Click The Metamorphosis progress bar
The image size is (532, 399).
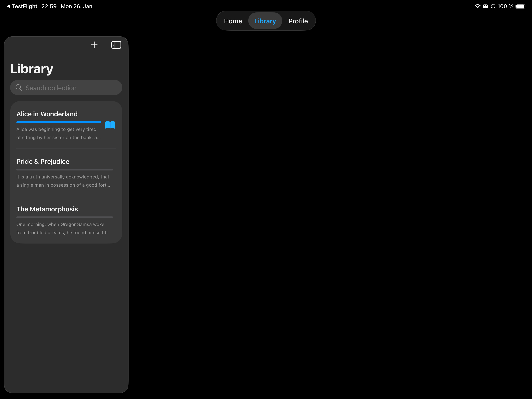click(x=64, y=217)
